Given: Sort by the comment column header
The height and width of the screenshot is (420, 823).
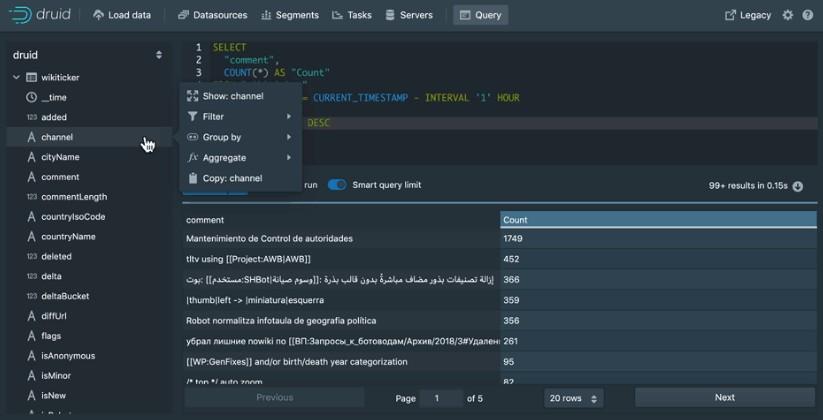Looking at the screenshot, I should 341,220.
